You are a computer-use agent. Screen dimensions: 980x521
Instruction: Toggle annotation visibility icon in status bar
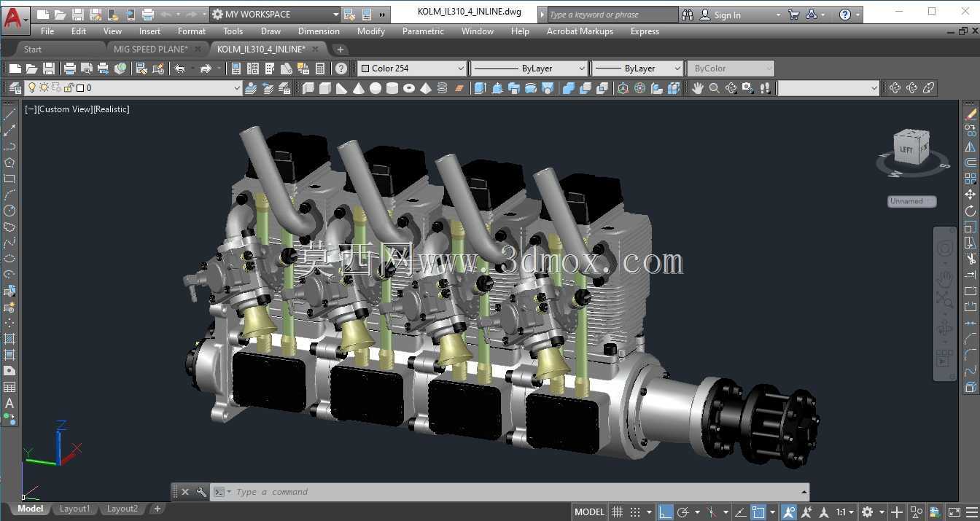coord(789,512)
